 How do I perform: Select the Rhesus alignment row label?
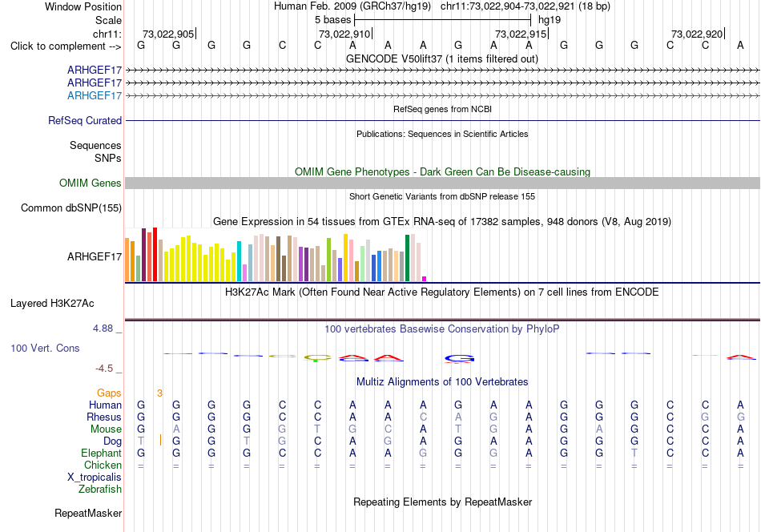tap(104, 417)
